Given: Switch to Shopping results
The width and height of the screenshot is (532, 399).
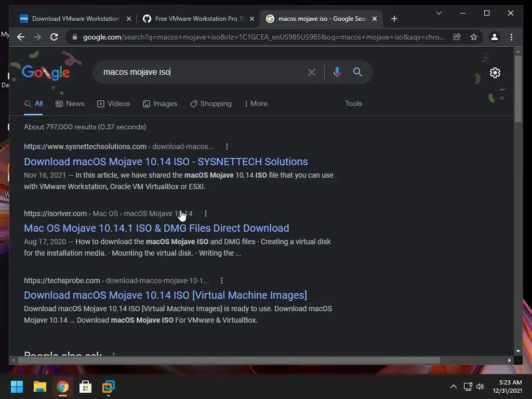Looking at the screenshot, I should click(x=211, y=103).
